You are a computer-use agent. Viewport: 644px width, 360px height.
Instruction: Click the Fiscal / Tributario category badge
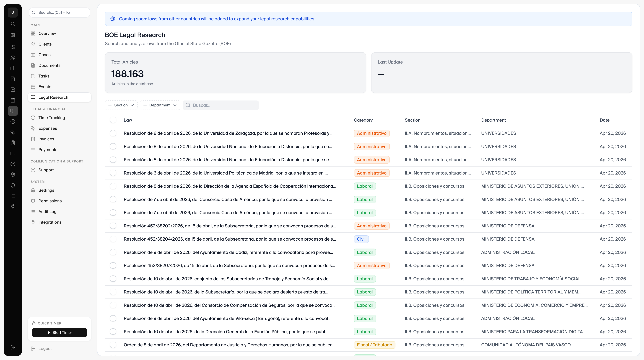pyautogui.click(x=374, y=345)
